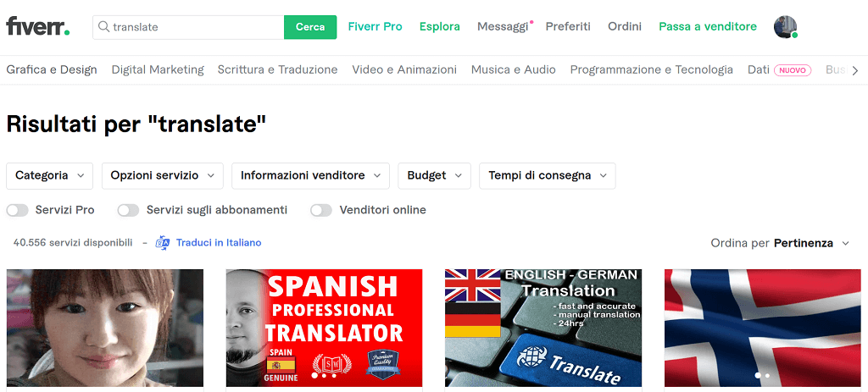
Task: Select Programmazione e Tecnologia category
Action: pos(652,69)
